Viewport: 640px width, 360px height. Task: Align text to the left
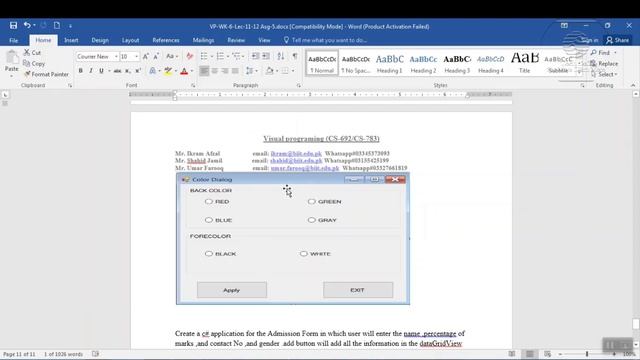204,71
